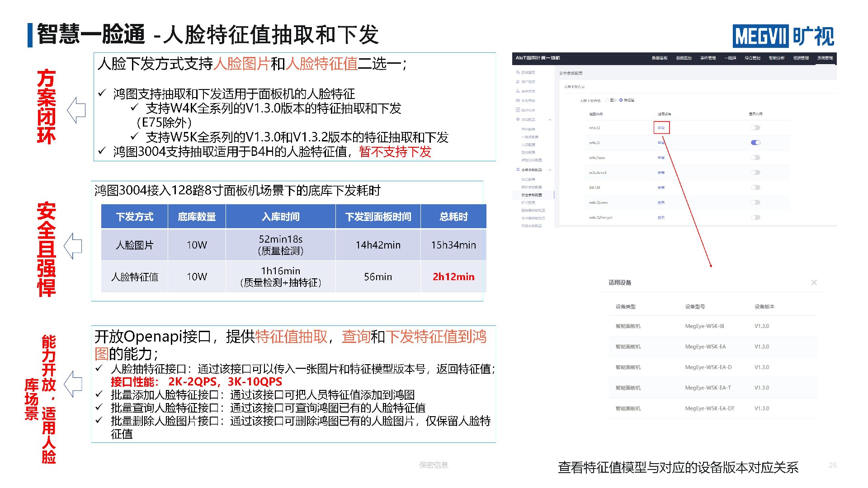Click the left arrow beside 安全且强悍
Screen dimensions: 868x488
point(73,246)
